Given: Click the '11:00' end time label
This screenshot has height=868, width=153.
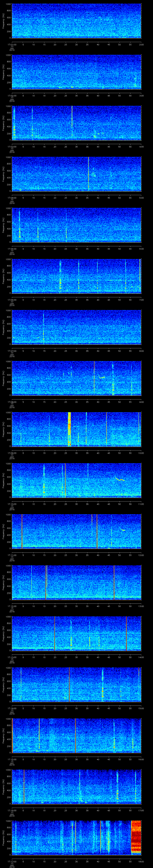Looking at the screenshot, I should [x=141, y=504].
